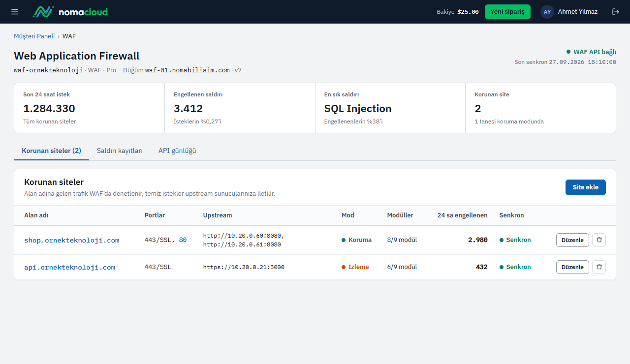Click the Site ekle button
Image resolution: width=630 pixels, height=364 pixels.
click(x=586, y=187)
